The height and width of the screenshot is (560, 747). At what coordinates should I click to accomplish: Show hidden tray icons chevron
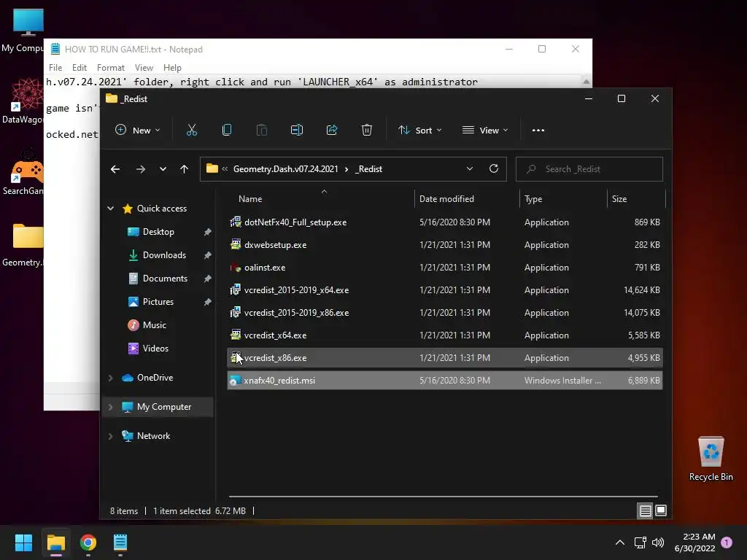[x=620, y=542]
